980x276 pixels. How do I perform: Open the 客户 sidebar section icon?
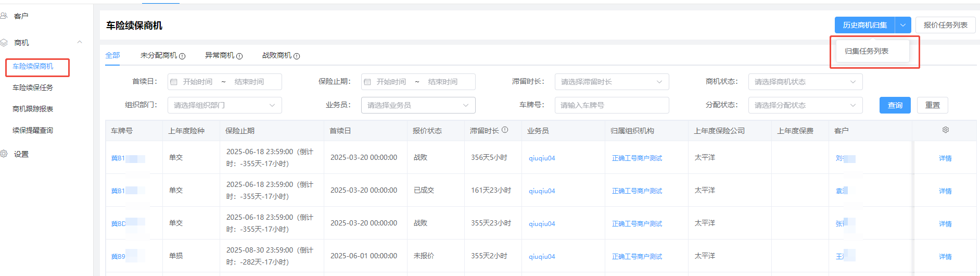[x=4, y=16]
